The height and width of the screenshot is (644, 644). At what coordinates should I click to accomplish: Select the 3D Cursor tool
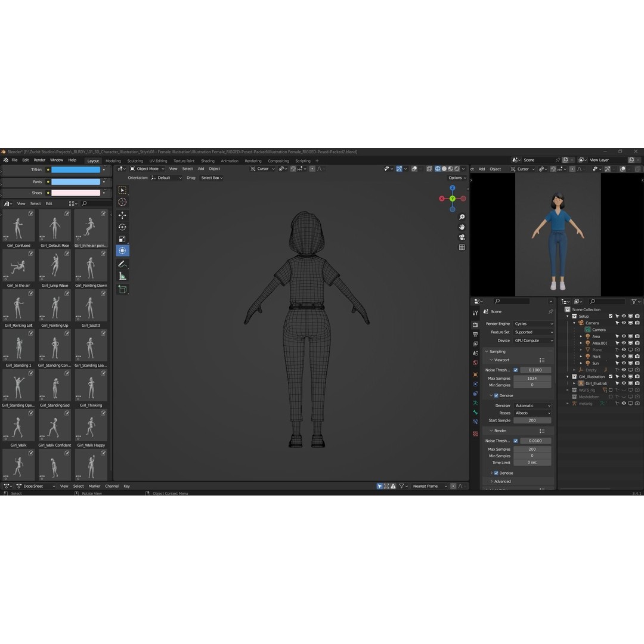122,202
